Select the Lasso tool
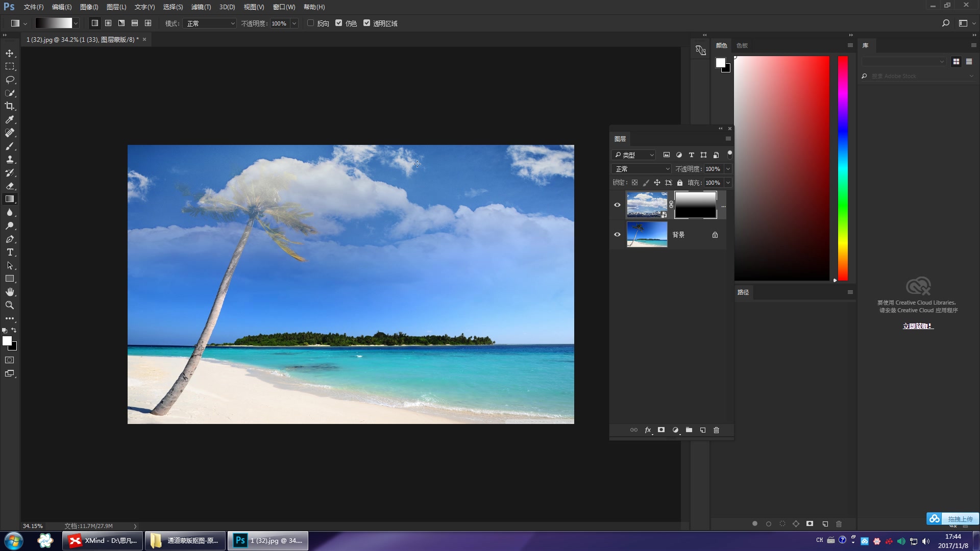980x551 pixels. [x=10, y=80]
